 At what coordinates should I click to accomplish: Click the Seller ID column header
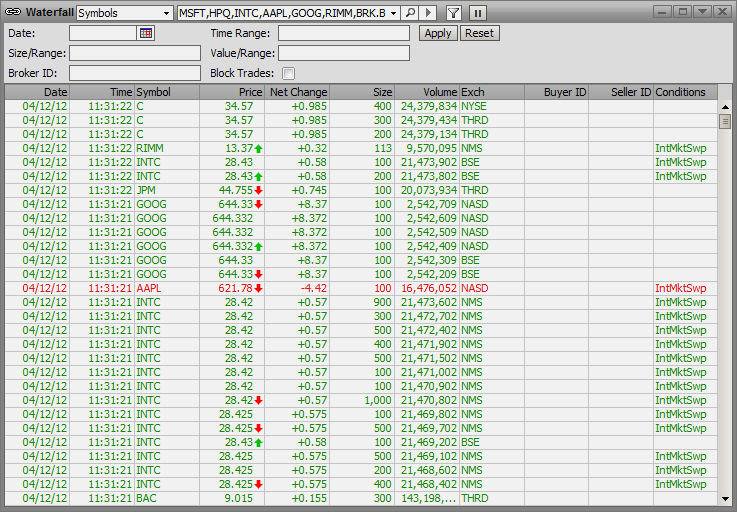[x=620, y=92]
